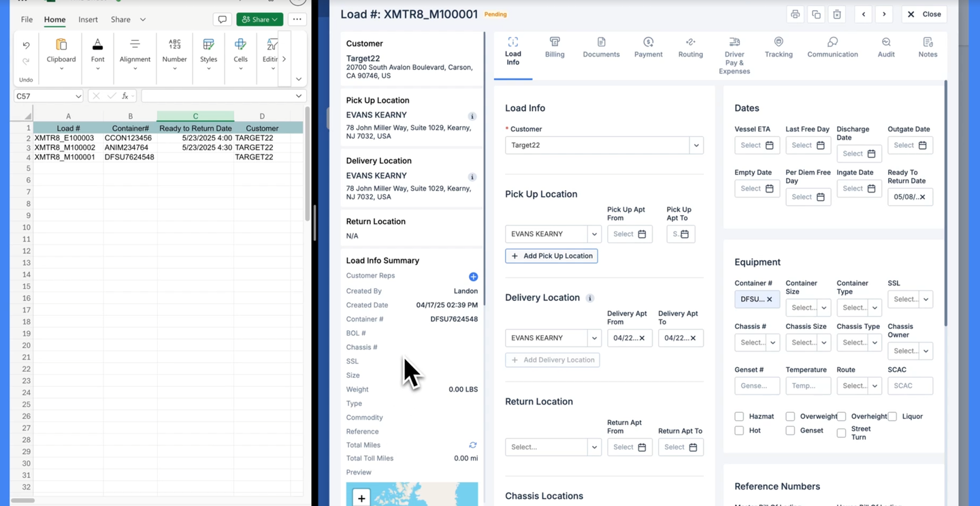
Task: Select cell XMTR8_E100003 in Excel
Action: [68, 138]
